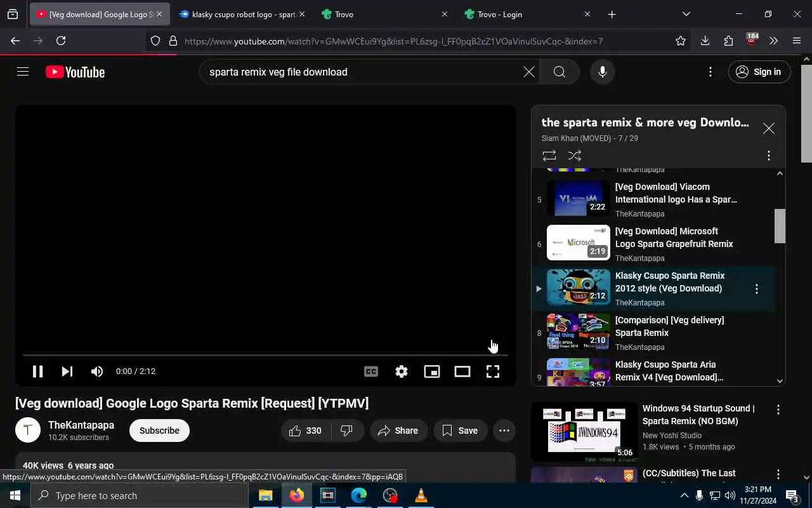This screenshot has height=508, width=812.
Task: Click the address bar URL
Action: tap(393, 41)
